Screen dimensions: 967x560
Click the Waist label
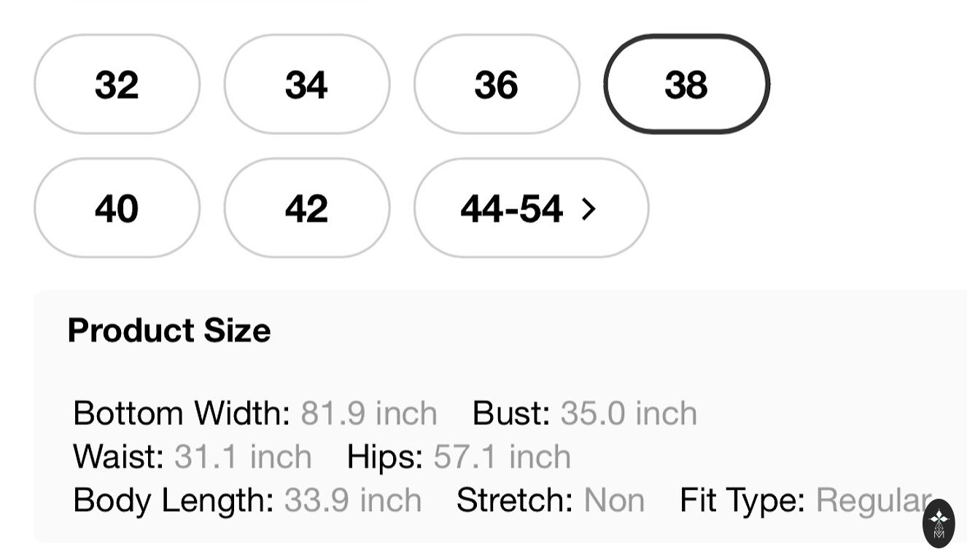pos(119,457)
